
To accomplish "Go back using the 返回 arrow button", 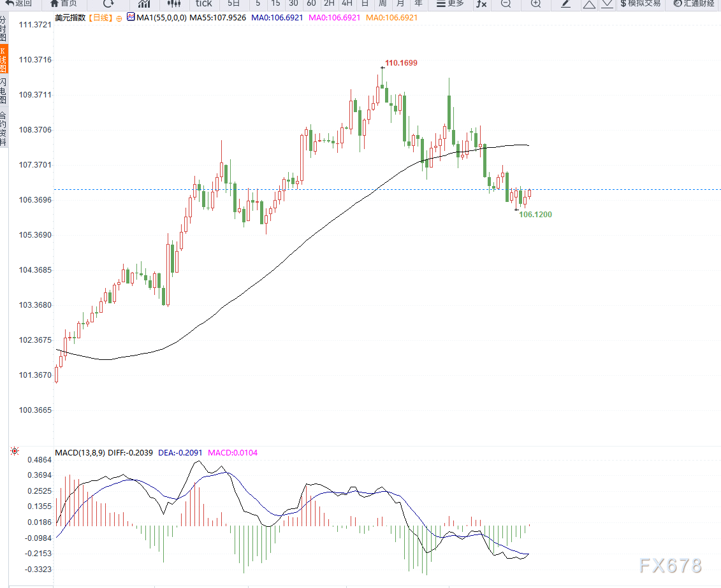I will click(18, 4).
